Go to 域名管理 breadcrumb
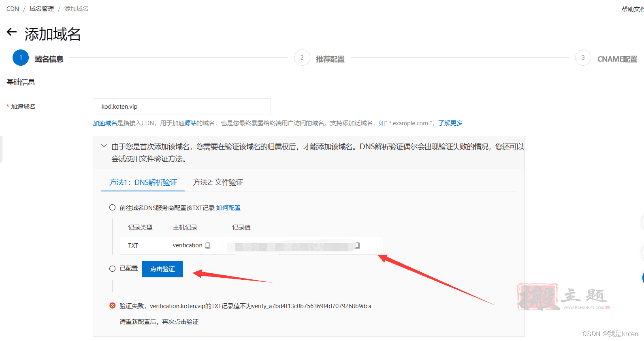This screenshot has width=644, height=341. coord(42,9)
